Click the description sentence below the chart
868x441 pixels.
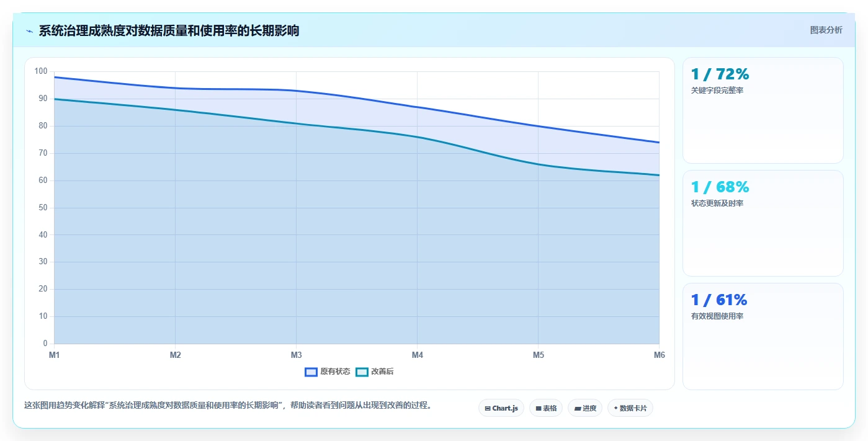(x=228, y=406)
